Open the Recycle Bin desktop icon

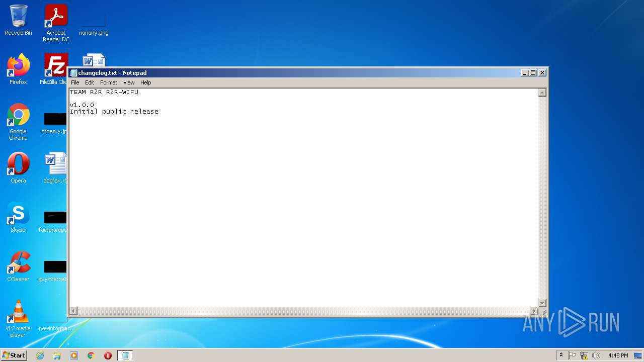coord(18,20)
